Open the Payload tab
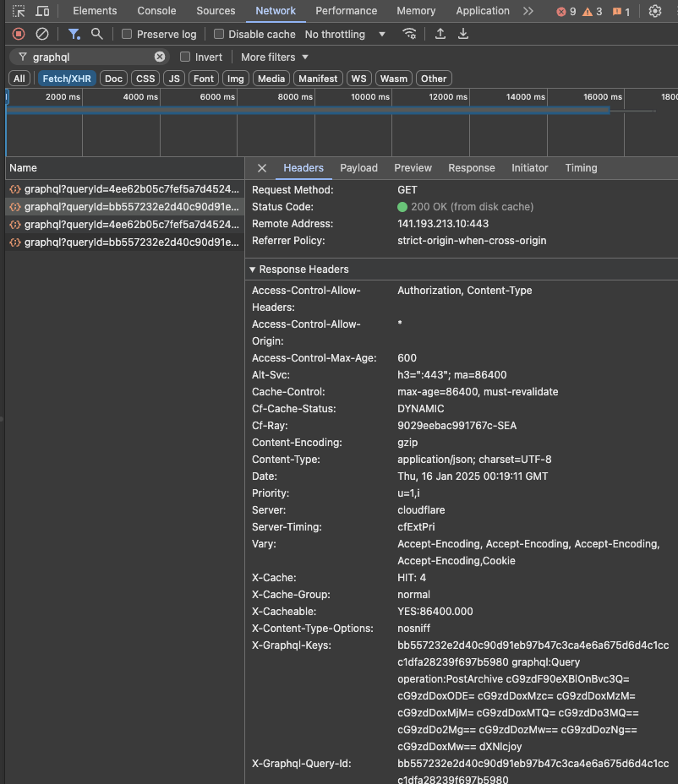 tap(358, 168)
